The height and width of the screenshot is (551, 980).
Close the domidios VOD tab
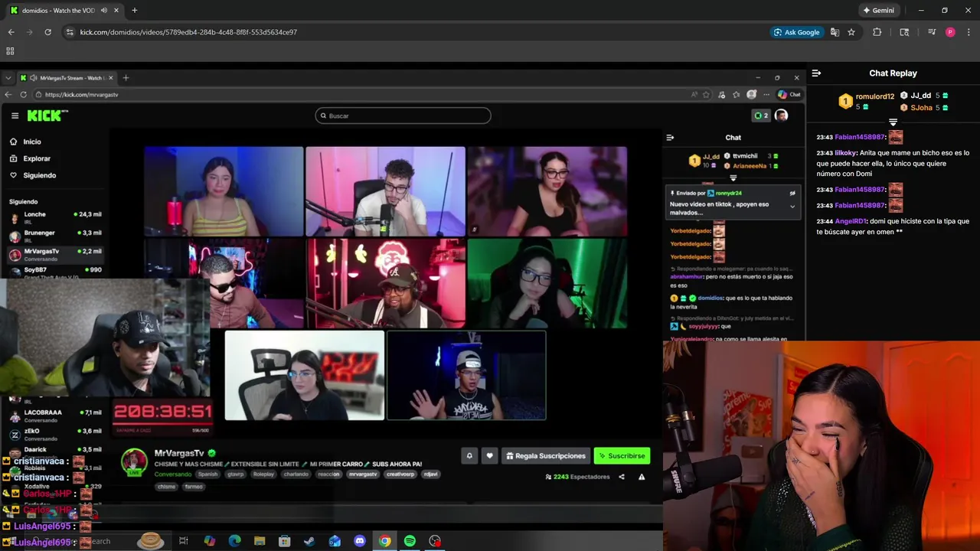[116, 11]
